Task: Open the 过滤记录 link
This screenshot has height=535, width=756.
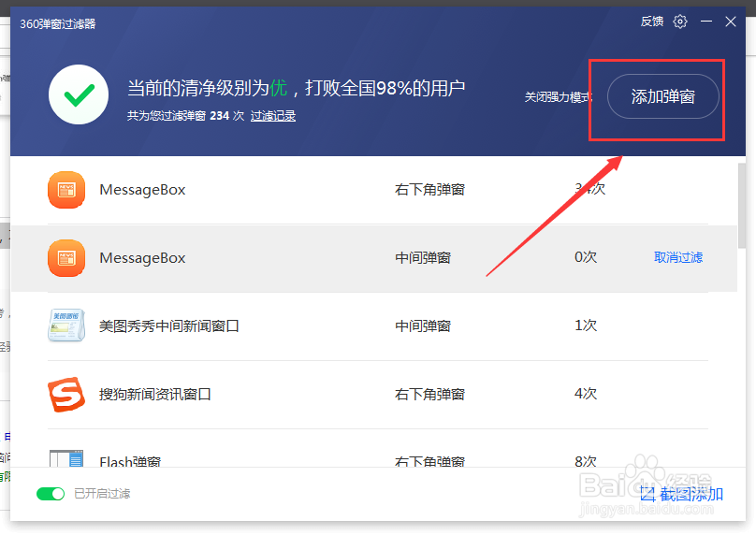Action: pyautogui.click(x=273, y=116)
